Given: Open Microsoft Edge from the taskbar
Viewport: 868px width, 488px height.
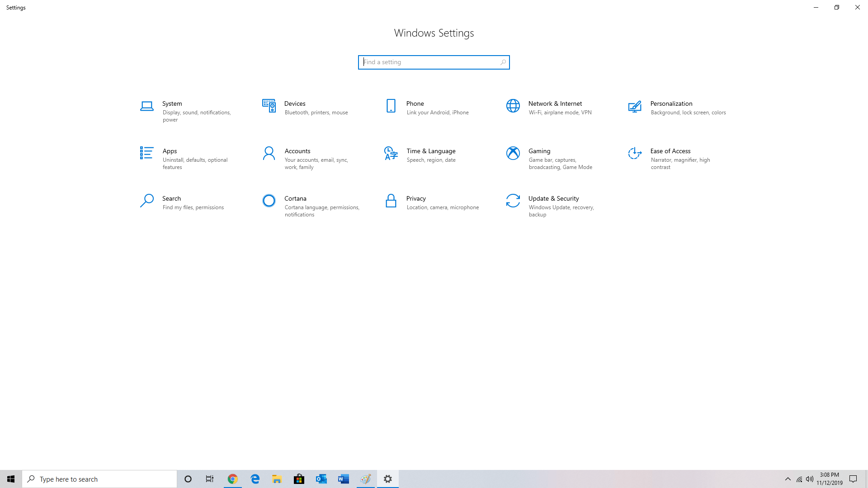Looking at the screenshot, I should click(x=255, y=479).
